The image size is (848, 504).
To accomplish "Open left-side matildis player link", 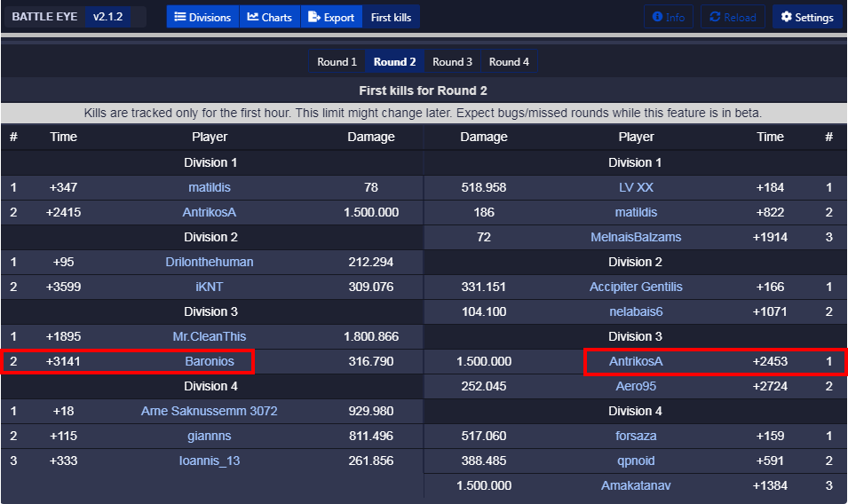I will (x=210, y=187).
